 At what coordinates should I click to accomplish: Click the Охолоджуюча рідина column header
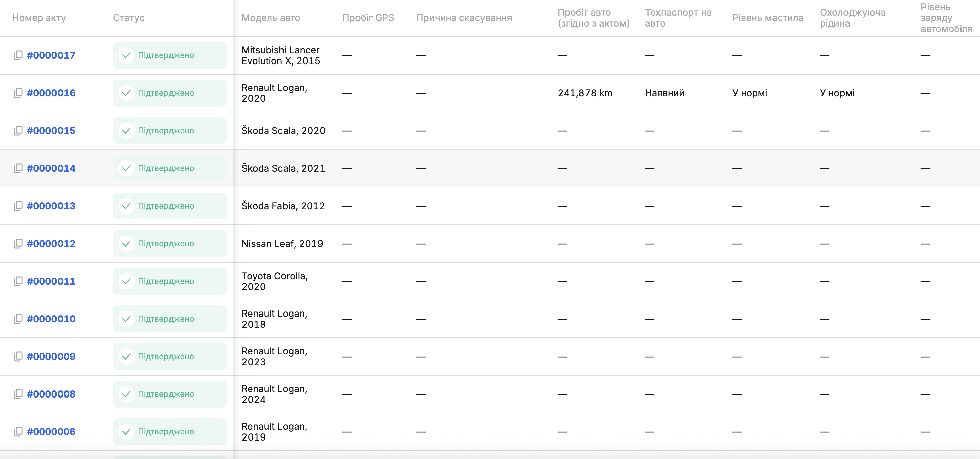tap(853, 18)
